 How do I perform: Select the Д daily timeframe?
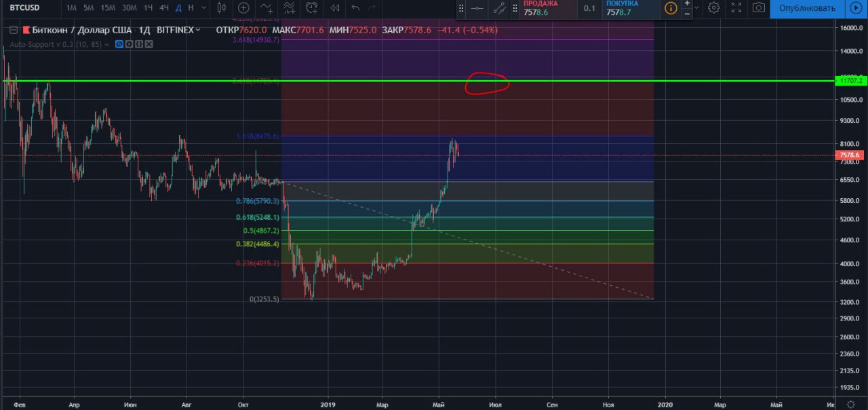(178, 7)
